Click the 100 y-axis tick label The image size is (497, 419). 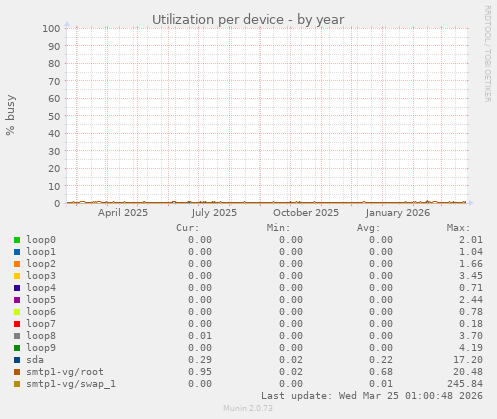tap(51, 29)
